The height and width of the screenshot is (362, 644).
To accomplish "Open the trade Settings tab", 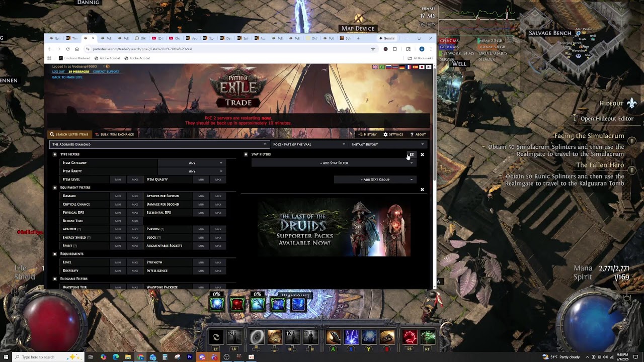I will coord(393,134).
